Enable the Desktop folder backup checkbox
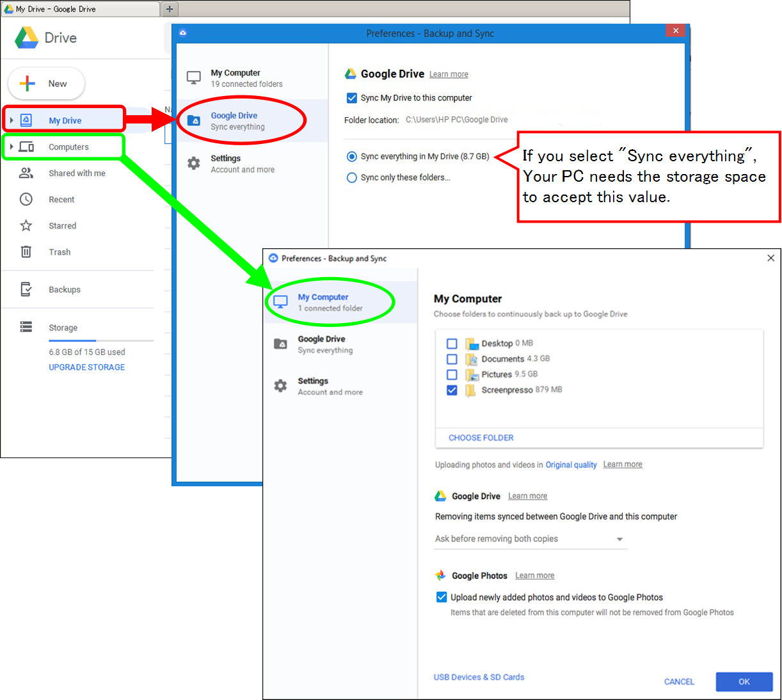This screenshot has width=782, height=700. 452,344
